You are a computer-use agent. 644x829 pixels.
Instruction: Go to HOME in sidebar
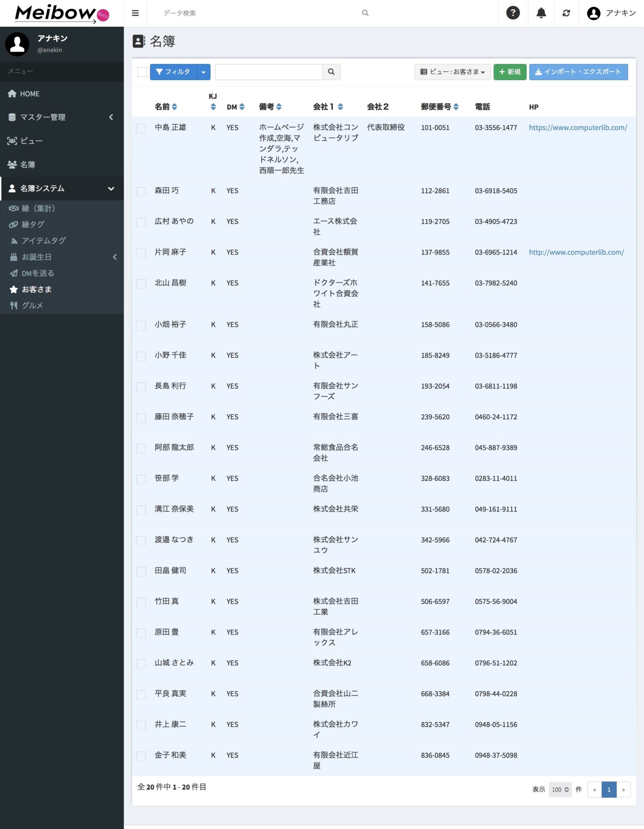62,94
